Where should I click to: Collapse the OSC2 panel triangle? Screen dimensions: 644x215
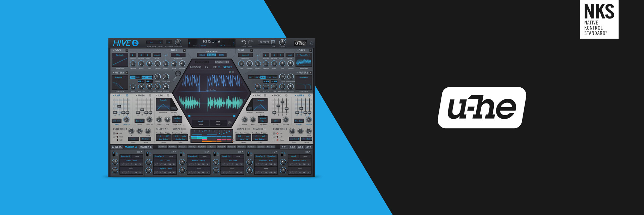[x=297, y=50]
